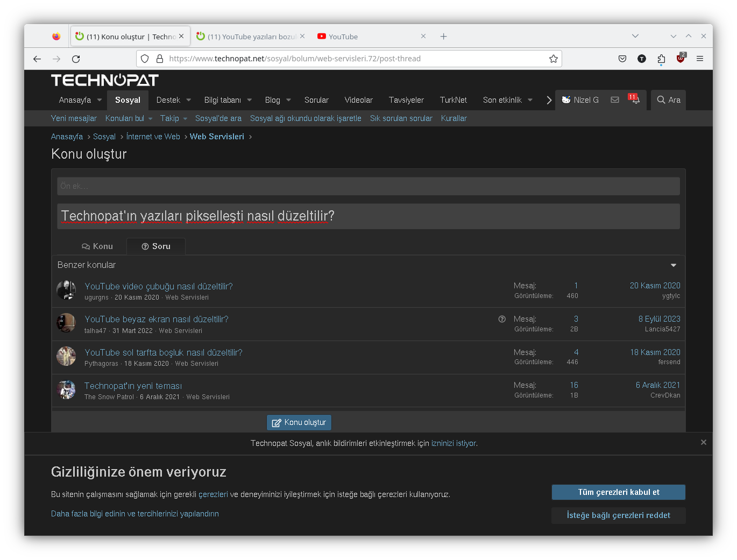Switch to the YouTube browser tab

(x=371, y=37)
